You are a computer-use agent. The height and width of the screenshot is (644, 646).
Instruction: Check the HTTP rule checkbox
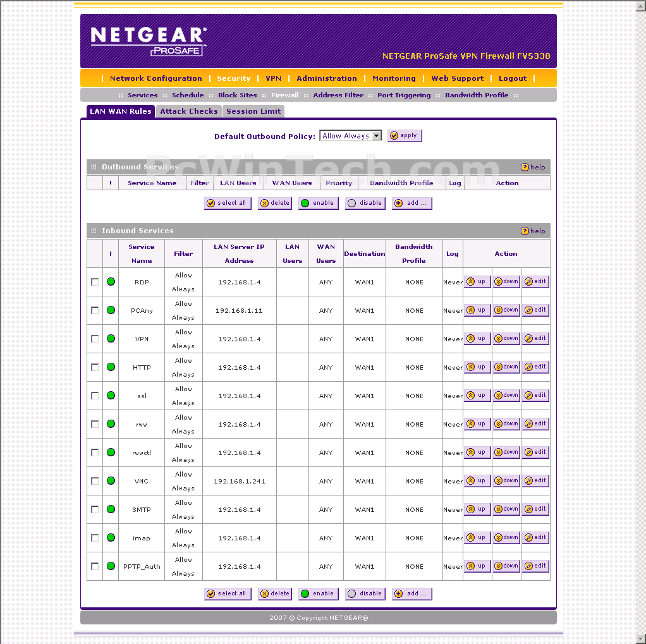[95, 367]
